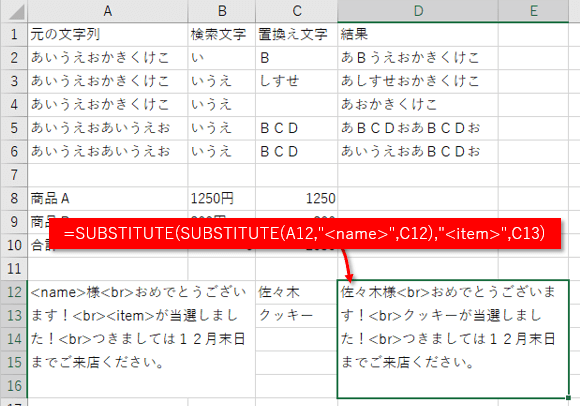Click cell D4 'あおかきくけこ'
Viewport: 580px width, 406px height.
point(418,105)
